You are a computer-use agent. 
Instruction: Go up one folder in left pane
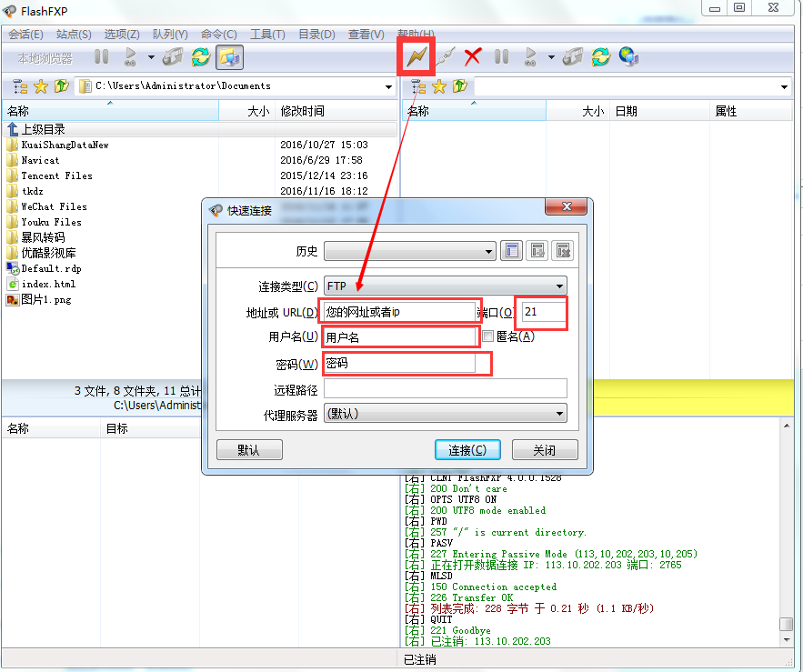(x=62, y=86)
